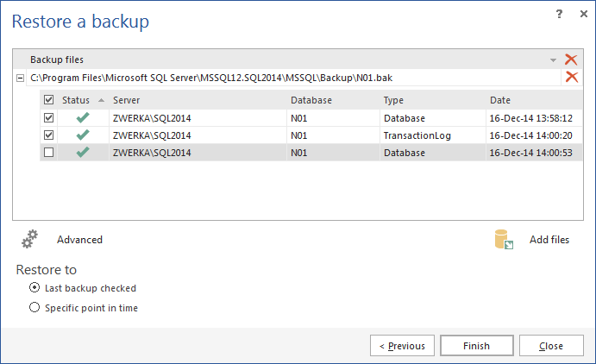The height and width of the screenshot is (364, 596).
Task: Uncheck the TransactionLog backup checkbox
Action: coord(49,135)
